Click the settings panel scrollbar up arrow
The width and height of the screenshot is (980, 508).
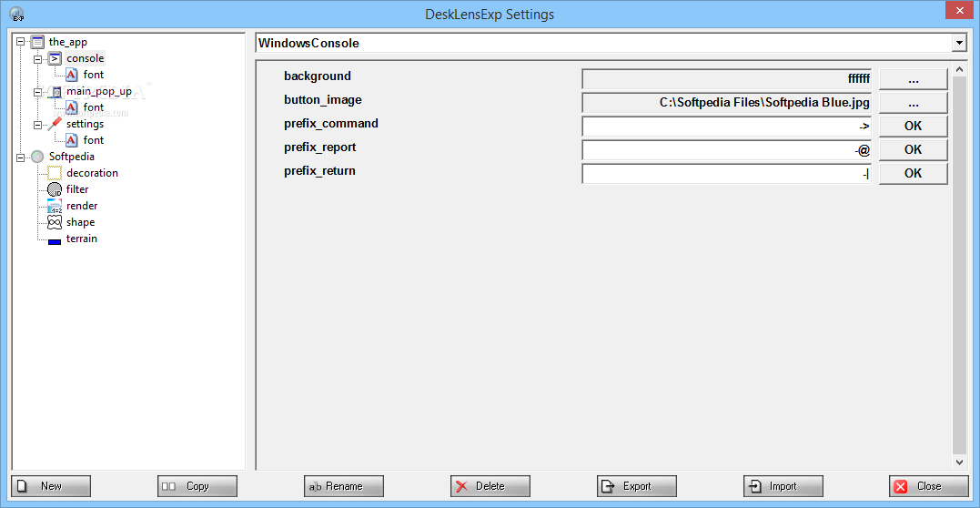(959, 69)
